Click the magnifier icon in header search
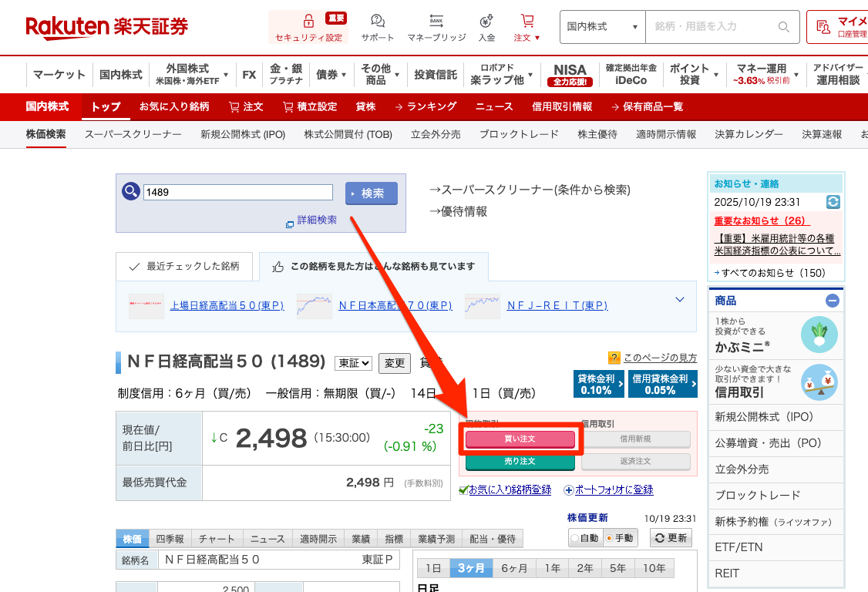Viewport: 868px width, 592px height. click(x=784, y=27)
